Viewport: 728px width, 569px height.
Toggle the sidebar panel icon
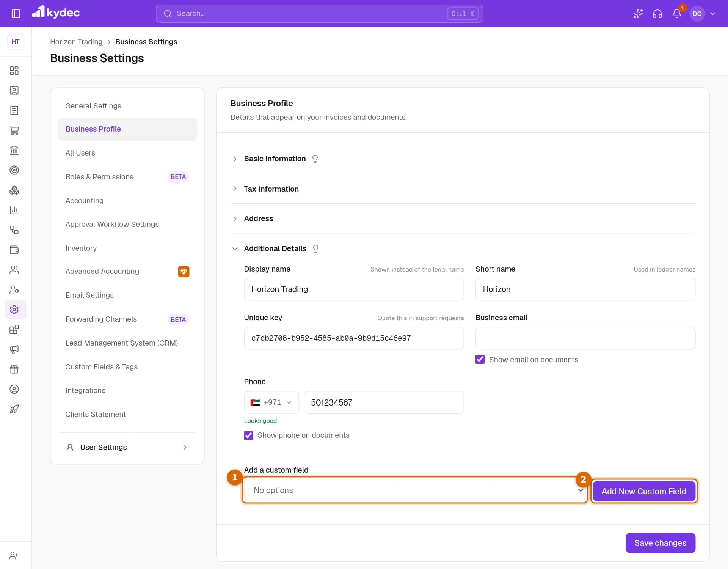click(16, 14)
